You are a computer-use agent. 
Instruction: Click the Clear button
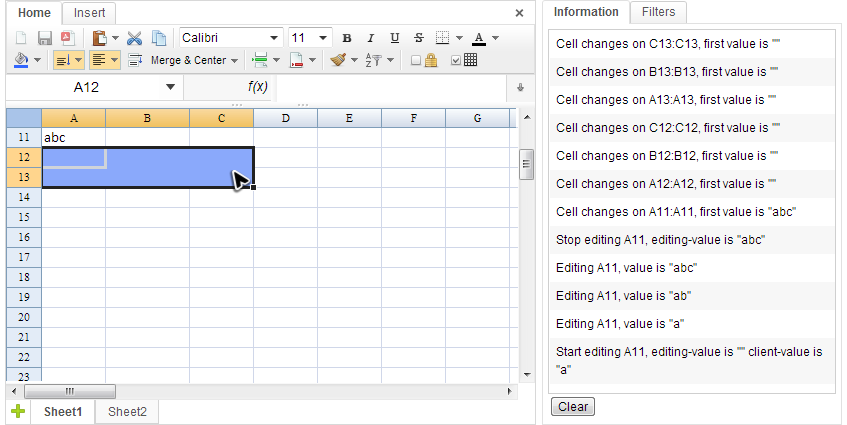coord(573,407)
